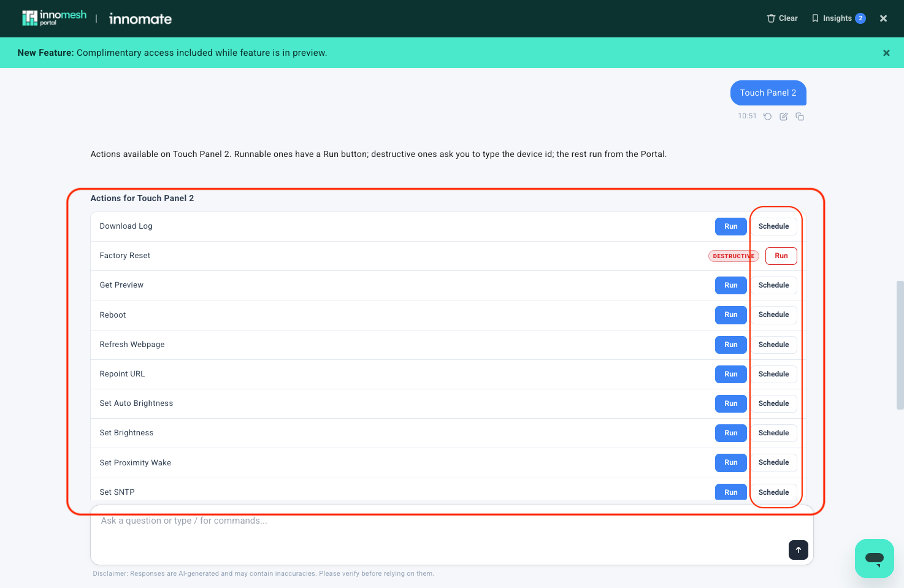Run the Set Auto Brightness action
Viewport: 904px width, 588px height.
click(x=731, y=403)
